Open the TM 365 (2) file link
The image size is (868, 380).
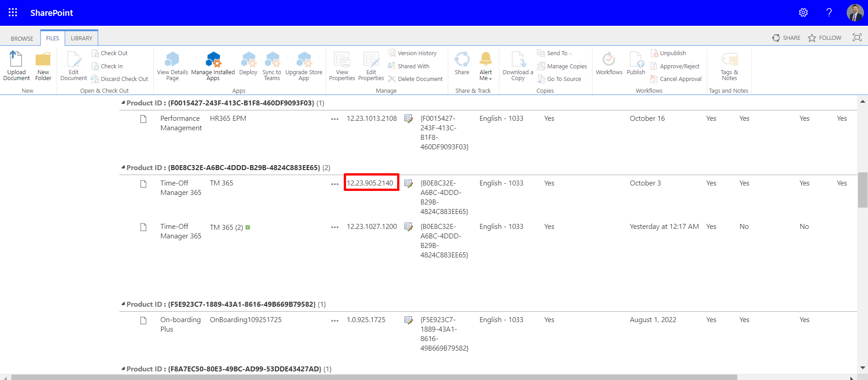point(227,227)
